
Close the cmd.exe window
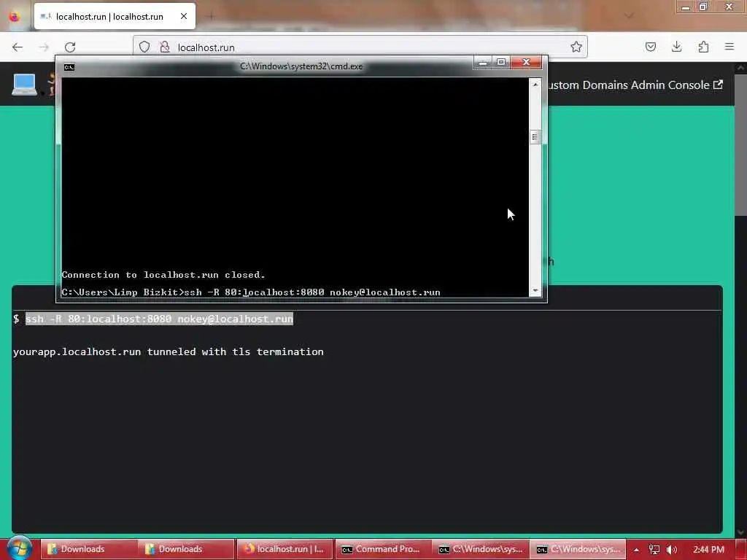tap(526, 63)
